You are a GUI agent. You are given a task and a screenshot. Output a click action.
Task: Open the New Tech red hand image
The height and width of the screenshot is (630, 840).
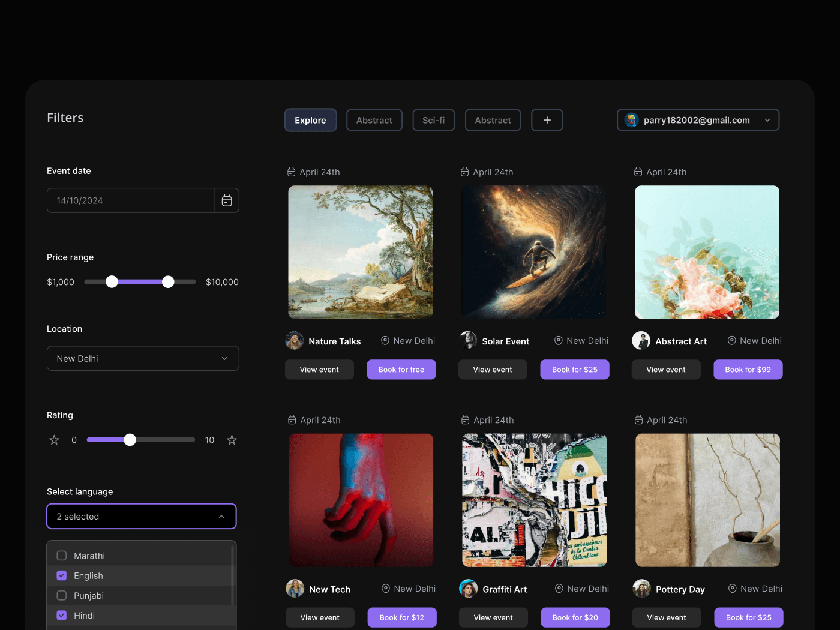click(361, 500)
